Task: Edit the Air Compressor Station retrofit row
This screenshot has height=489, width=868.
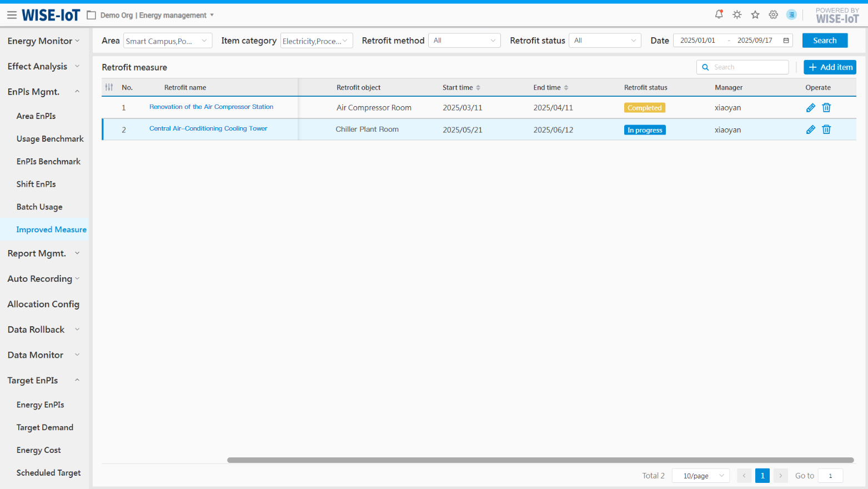Action: tap(810, 108)
